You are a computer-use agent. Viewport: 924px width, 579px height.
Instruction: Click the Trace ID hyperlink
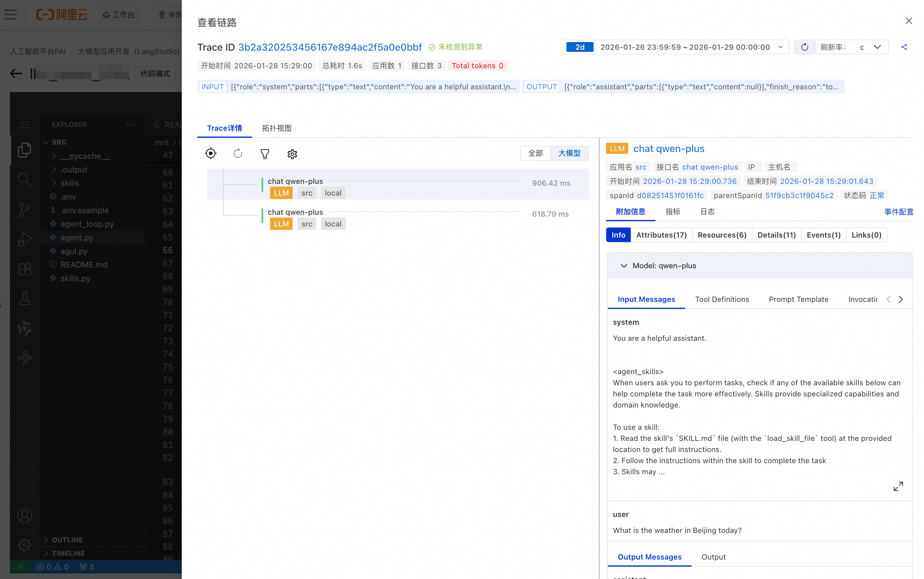pyautogui.click(x=330, y=47)
